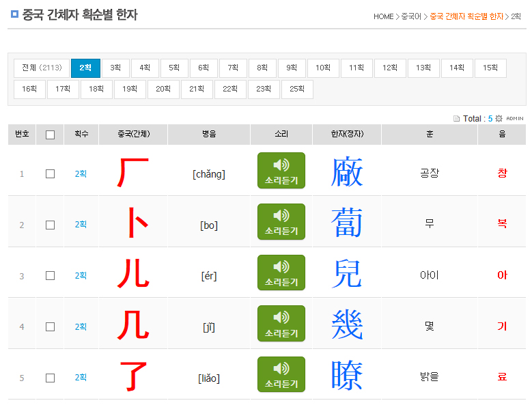
Task: Click the blue square icon by page title
Action: 15,14
